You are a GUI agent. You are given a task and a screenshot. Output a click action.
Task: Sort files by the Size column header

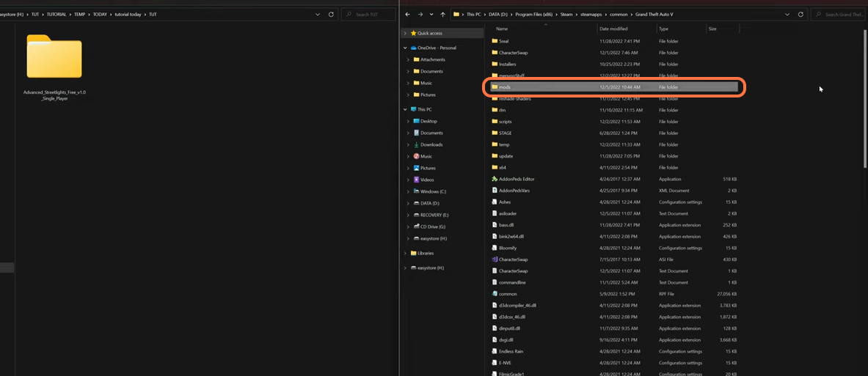click(712, 29)
